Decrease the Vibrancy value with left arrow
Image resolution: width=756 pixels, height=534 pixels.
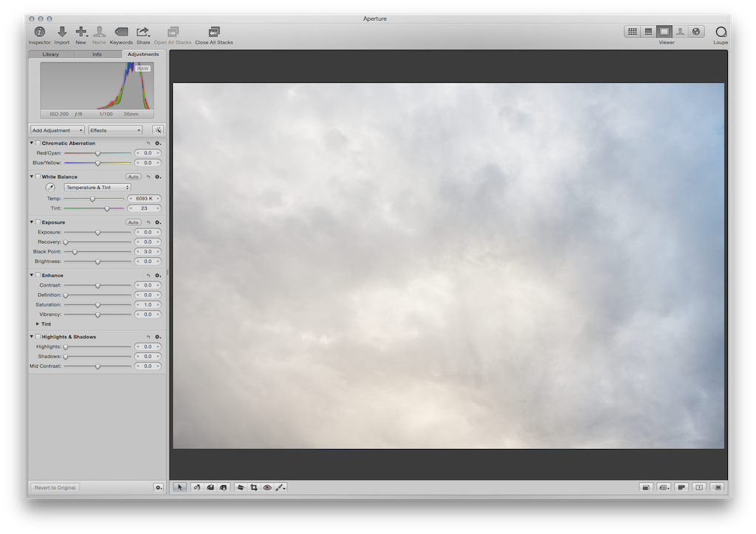[x=138, y=315]
